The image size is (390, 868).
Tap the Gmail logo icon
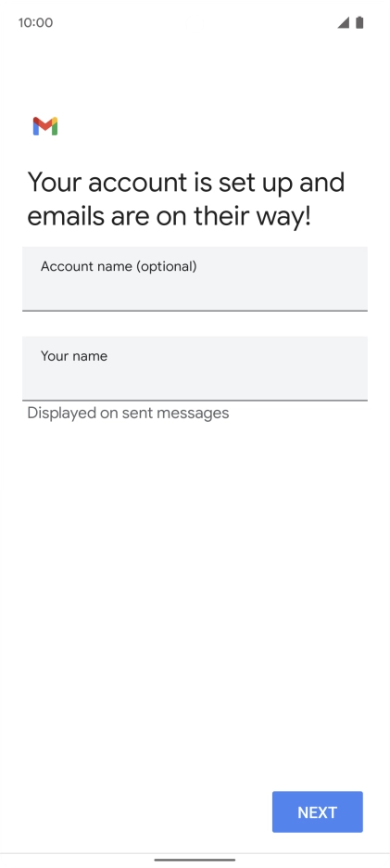coord(45,126)
